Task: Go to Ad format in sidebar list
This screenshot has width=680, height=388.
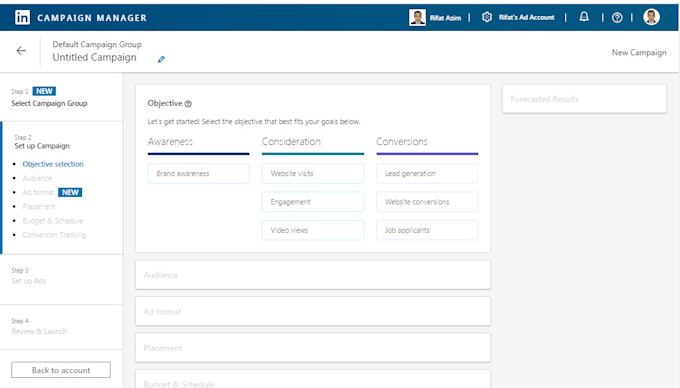Action: [x=38, y=192]
